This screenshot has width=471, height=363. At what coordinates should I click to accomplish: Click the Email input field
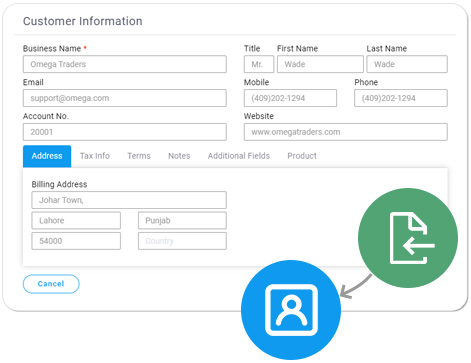[125, 98]
